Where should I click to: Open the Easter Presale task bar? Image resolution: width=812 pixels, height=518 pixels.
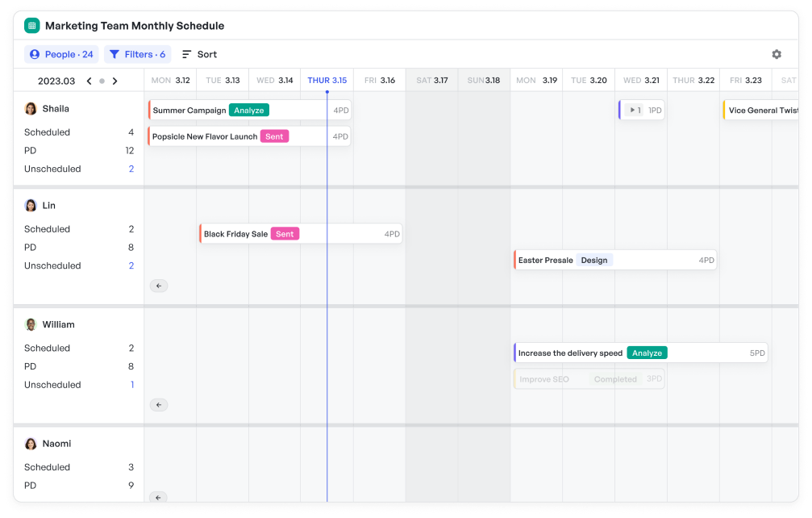pyautogui.click(x=615, y=261)
